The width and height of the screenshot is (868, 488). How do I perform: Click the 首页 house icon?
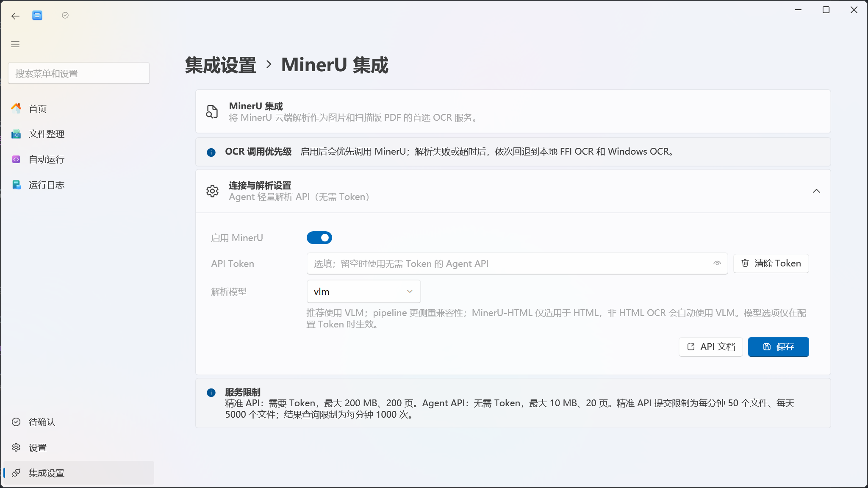pos(16,108)
